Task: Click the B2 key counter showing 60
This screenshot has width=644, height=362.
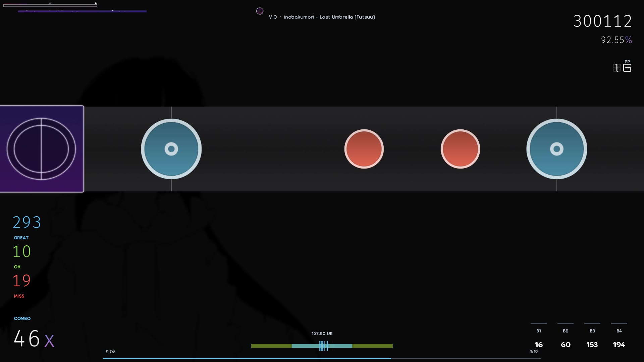Action: pos(566,336)
